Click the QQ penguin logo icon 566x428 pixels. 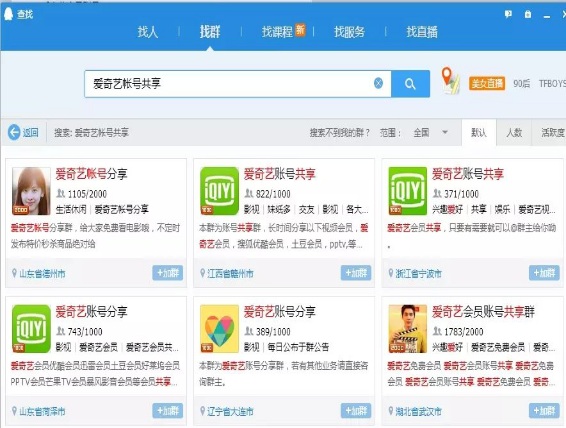point(8,13)
